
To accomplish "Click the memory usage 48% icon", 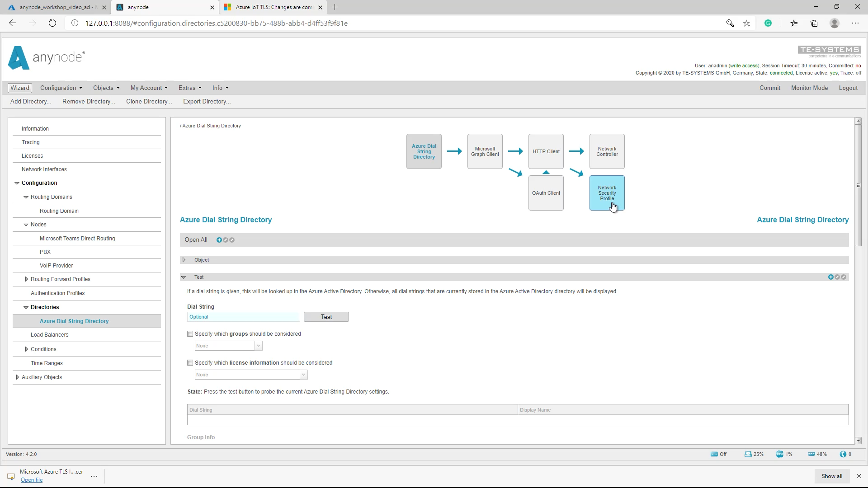I will (811, 454).
